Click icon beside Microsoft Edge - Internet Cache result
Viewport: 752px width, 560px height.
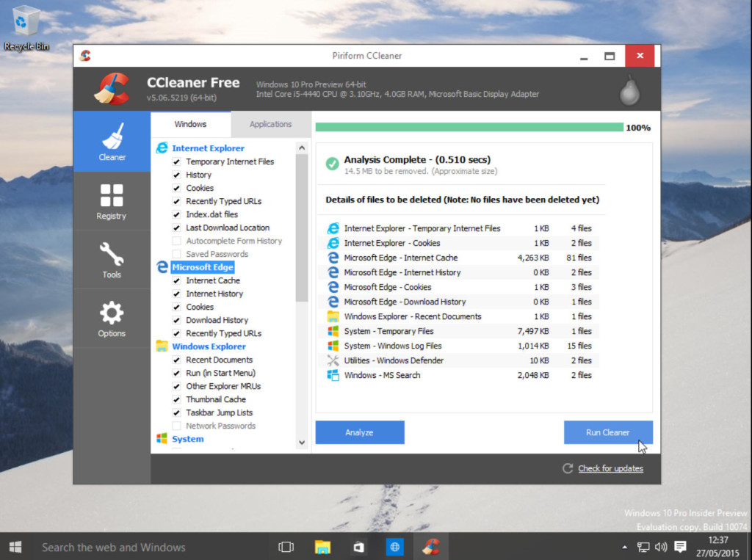(x=333, y=258)
